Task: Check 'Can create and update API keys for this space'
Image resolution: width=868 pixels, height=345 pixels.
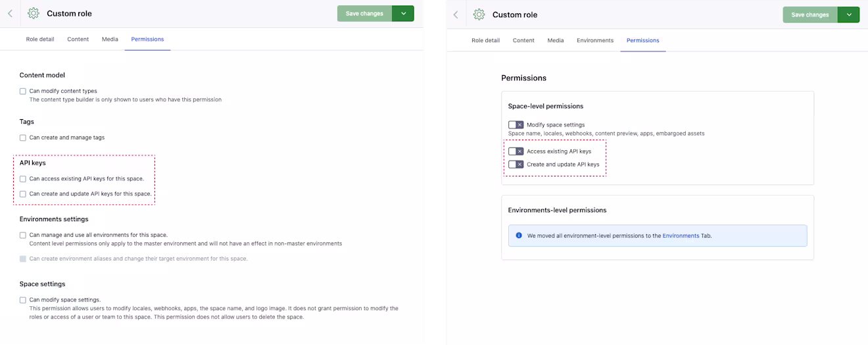Action: [x=23, y=194]
